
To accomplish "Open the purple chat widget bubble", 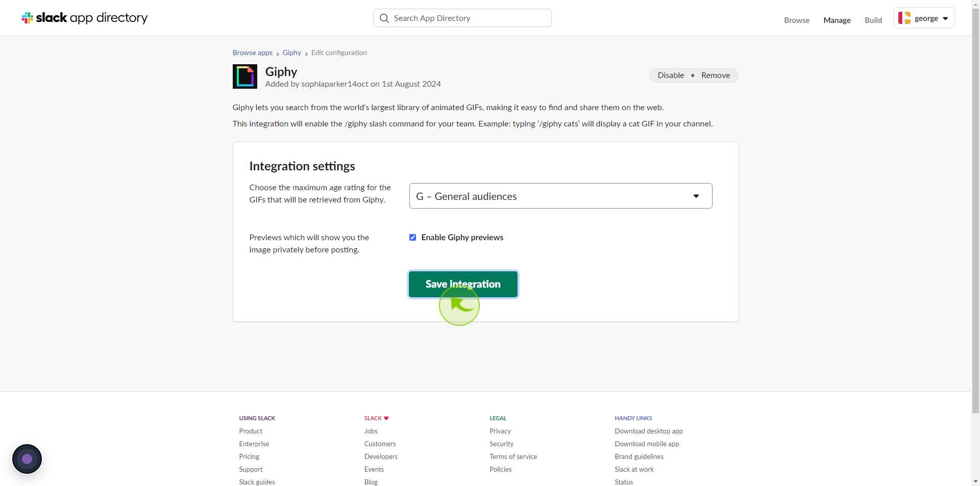I will coord(27,459).
